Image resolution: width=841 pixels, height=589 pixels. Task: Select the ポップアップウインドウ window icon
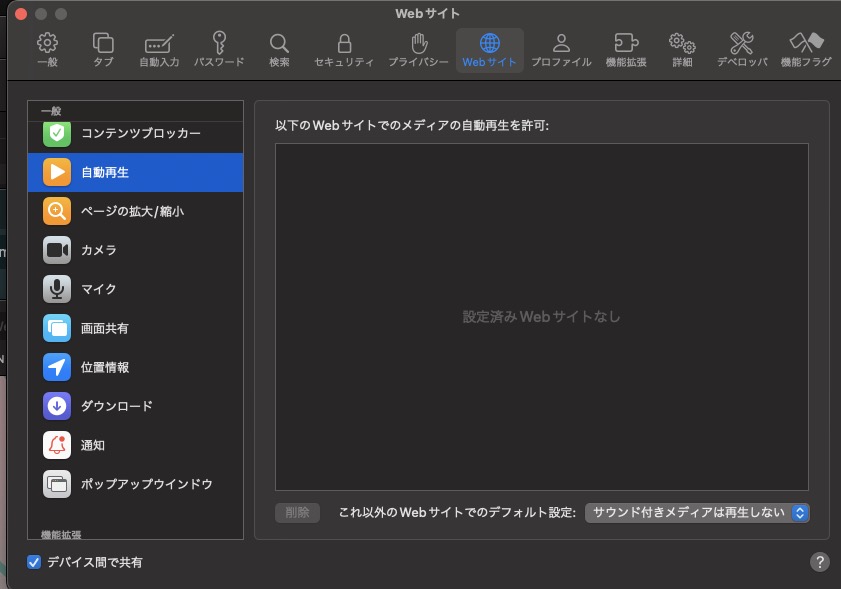click(57, 484)
